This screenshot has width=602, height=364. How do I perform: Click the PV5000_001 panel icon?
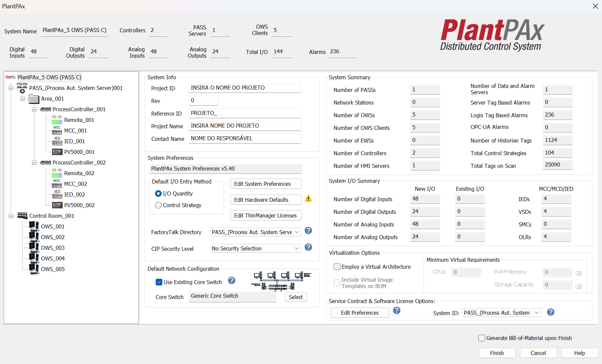57,152
